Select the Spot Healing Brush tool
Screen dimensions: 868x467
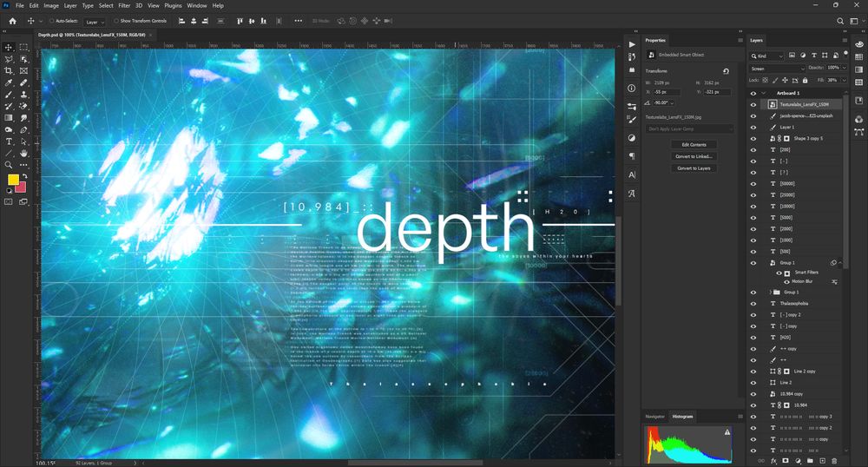(x=23, y=83)
